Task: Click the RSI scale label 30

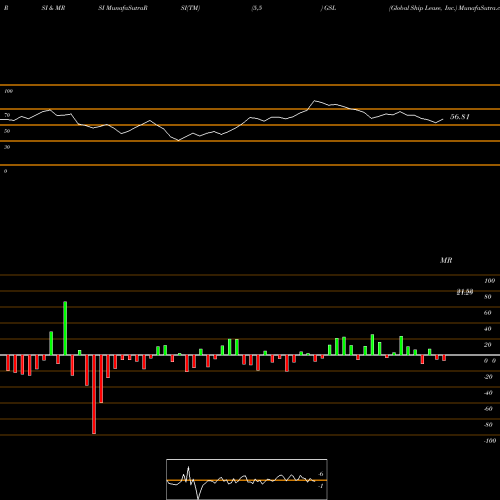Action: 7,147
